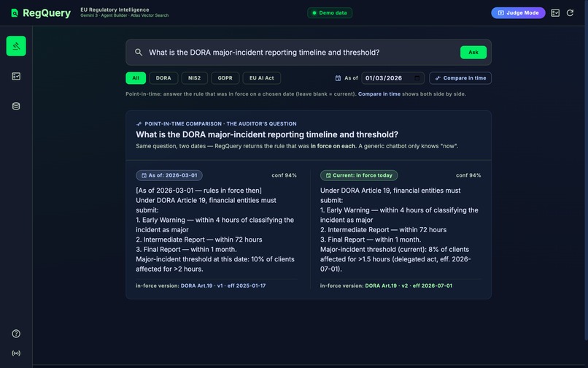The height and width of the screenshot is (368, 588).
Task: Click the calendar icon beside As of
Action: point(338,78)
